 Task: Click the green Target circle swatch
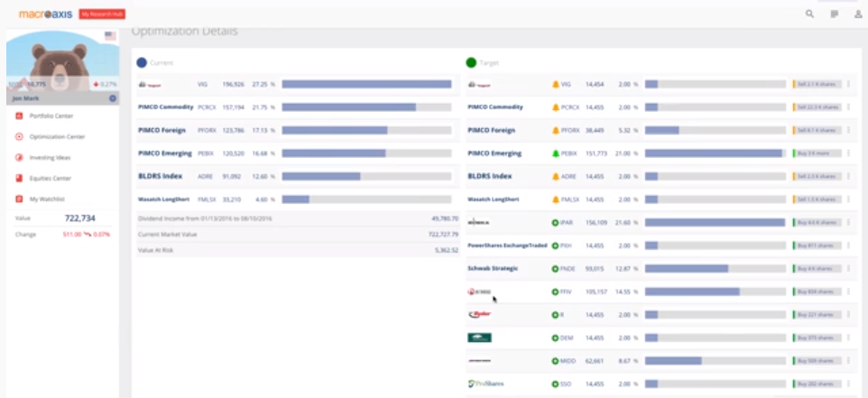tap(471, 63)
